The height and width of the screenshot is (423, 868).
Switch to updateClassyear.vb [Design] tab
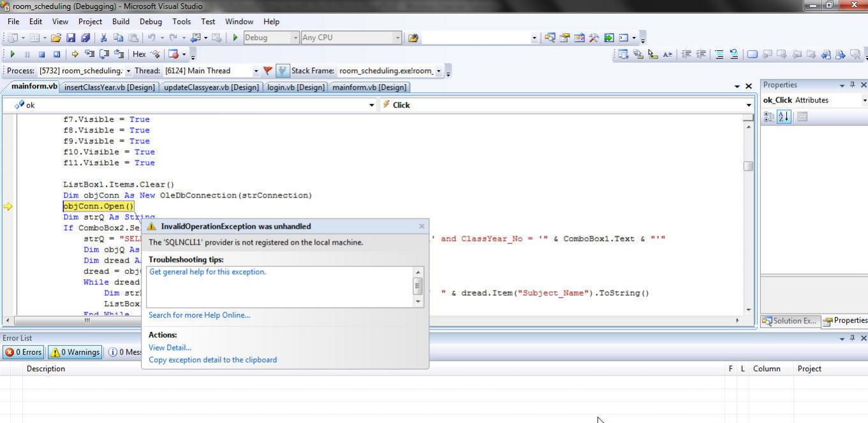click(211, 87)
